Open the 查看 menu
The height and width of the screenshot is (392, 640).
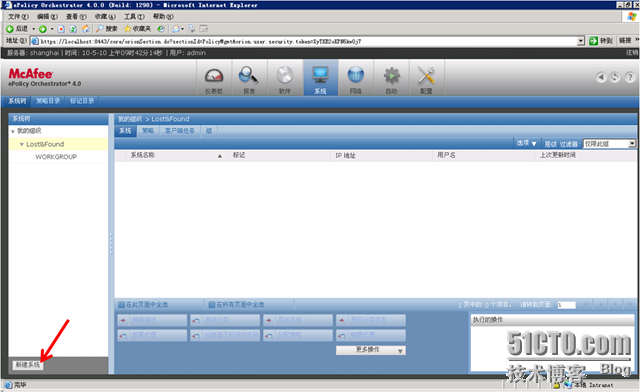click(76, 17)
